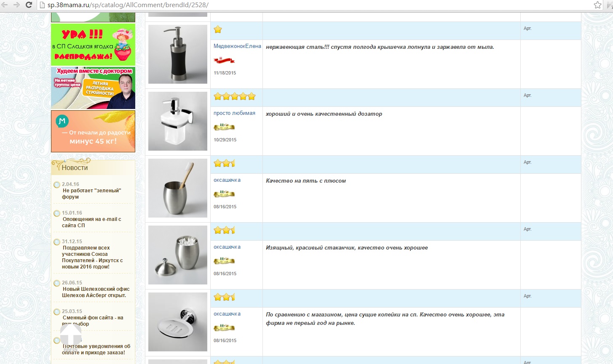Viewport: 613px width, 364px height.
Task: Click оксашечка's badge beside 'Изящный, красивый стаканчик'
Action: (224, 260)
